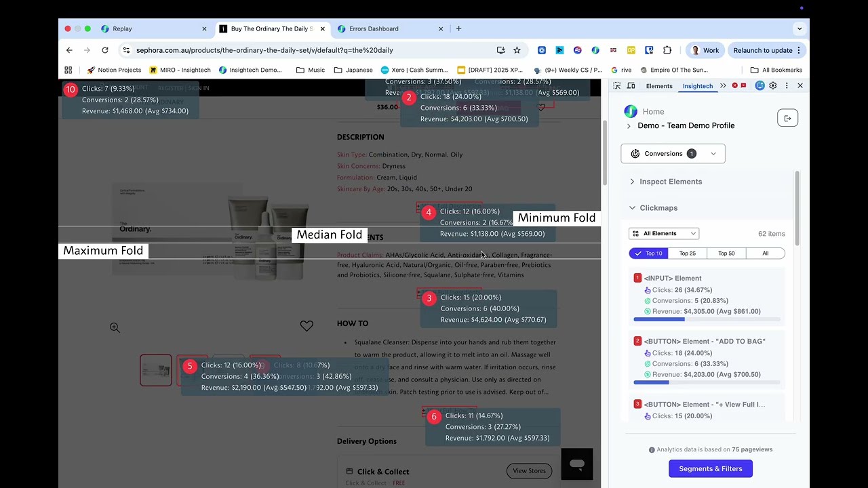The height and width of the screenshot is (488, 868).
Task: Select Top 50 clickmap filter
Action: (726, 253)
